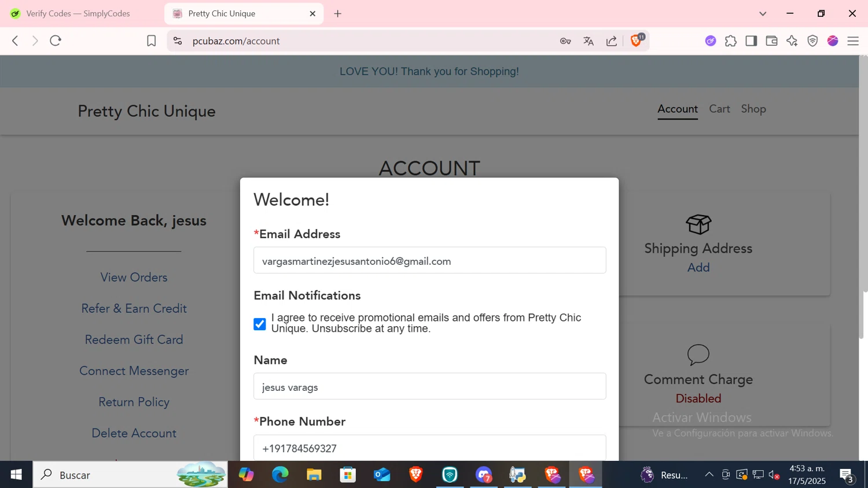Toggle the promotional emails checkbox
The width and height of the screenshot is (868, 488).
tap(260, 324)
